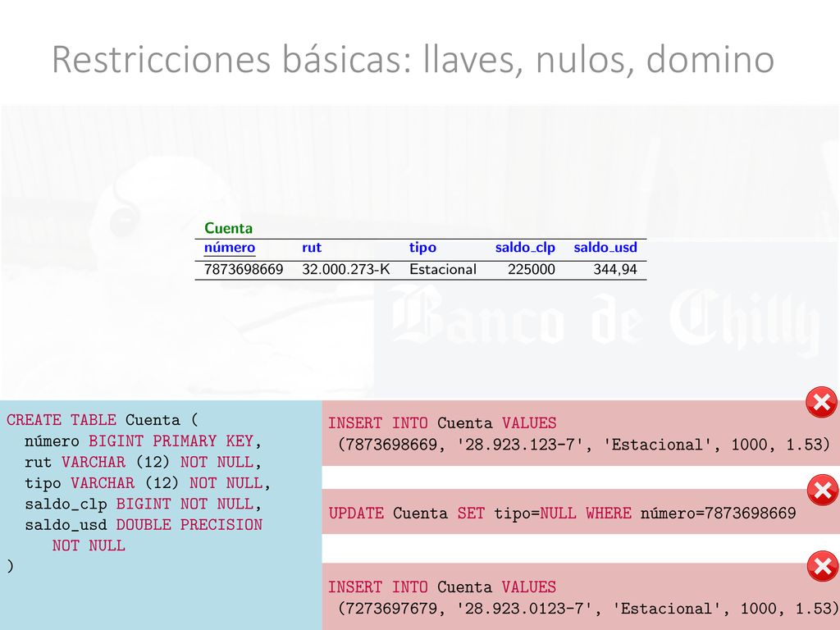Click the 'rut VARCHAR (12) NOT NULL,' line

143,462
